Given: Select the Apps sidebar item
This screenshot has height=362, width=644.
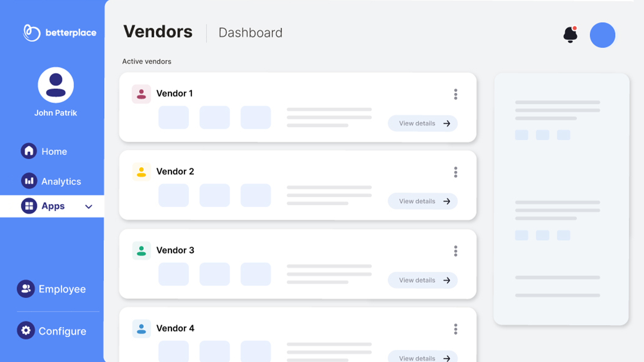Looking at the screenshot, I should pyautogui.click(x=53, y=206).
